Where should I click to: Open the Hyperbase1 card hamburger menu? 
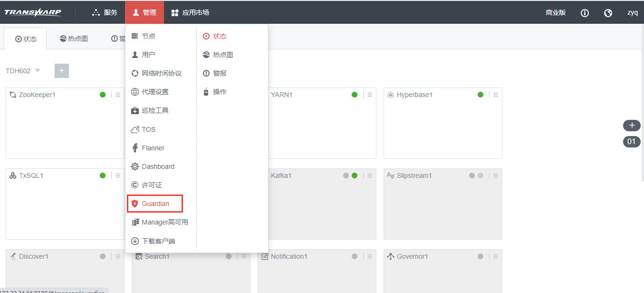point(496,95)
